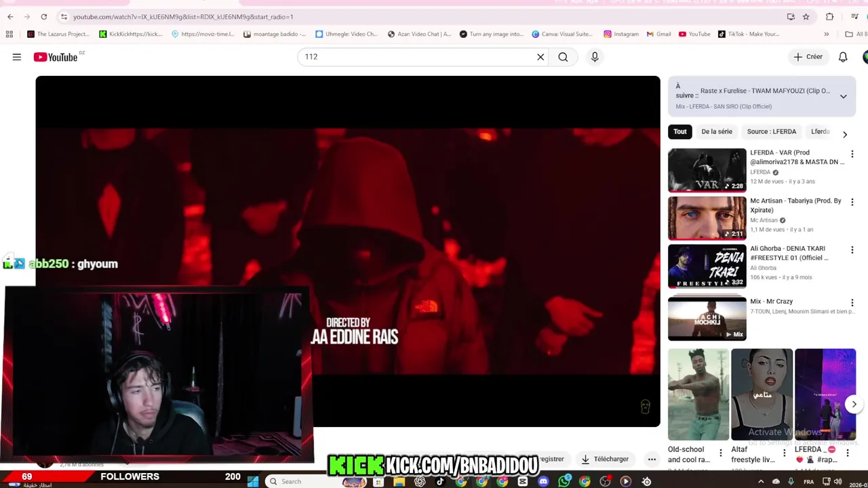Open the Gmail bookmark
Viewport: 868px width, 488px height.
pos(658,34)
